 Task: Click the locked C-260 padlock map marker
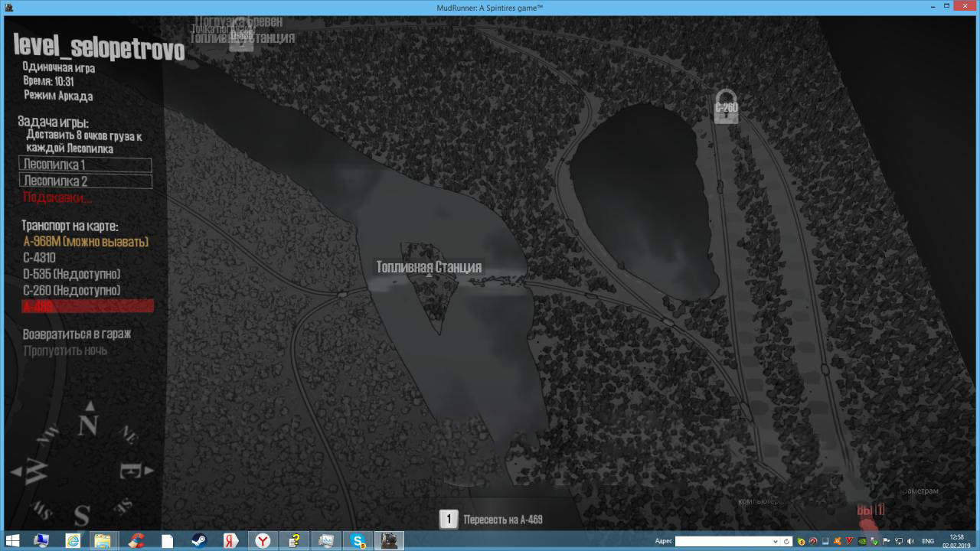(726, 106)
